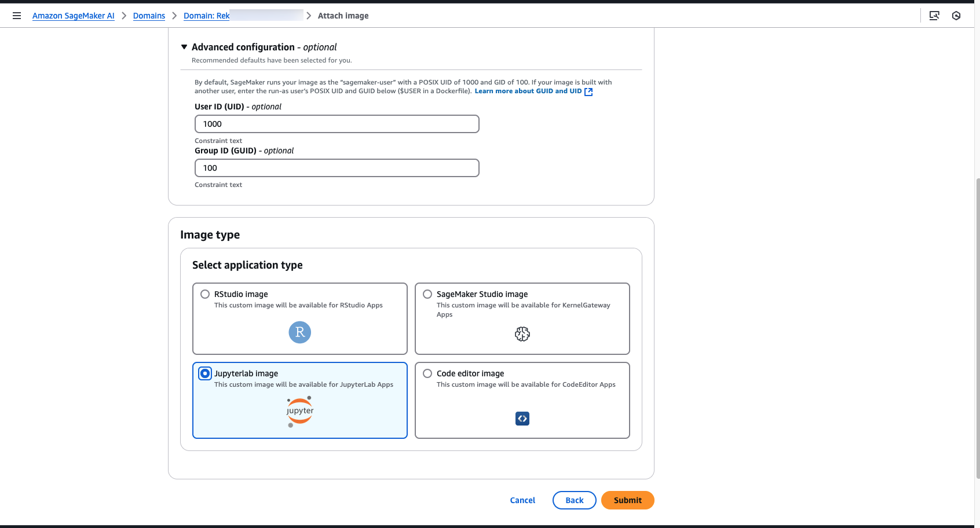Image resolution: width=980 pixels, height=528 pixels.
Task: Click 'available for CodeEditor Apps' description
Action: 526,384
